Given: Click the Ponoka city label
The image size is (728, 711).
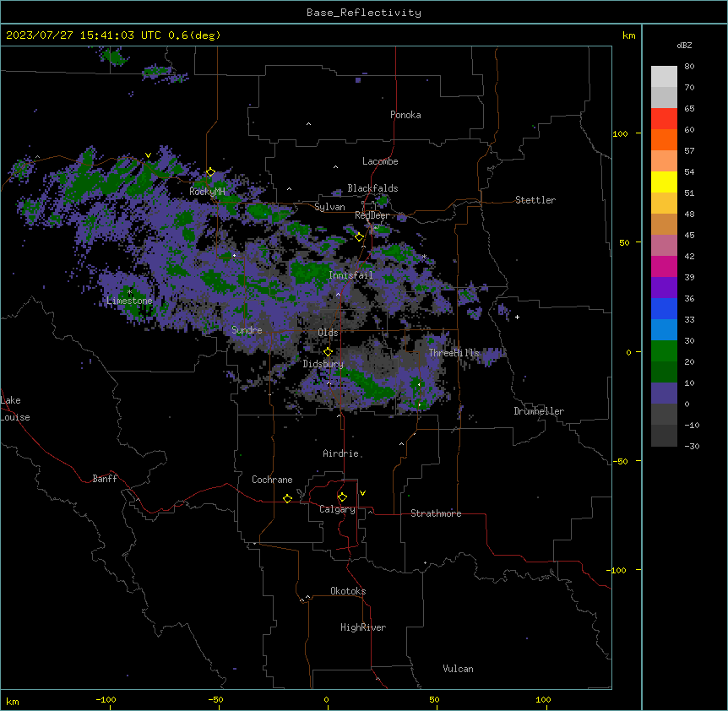Looking at the screenshot, I should [x=405, y=115].
